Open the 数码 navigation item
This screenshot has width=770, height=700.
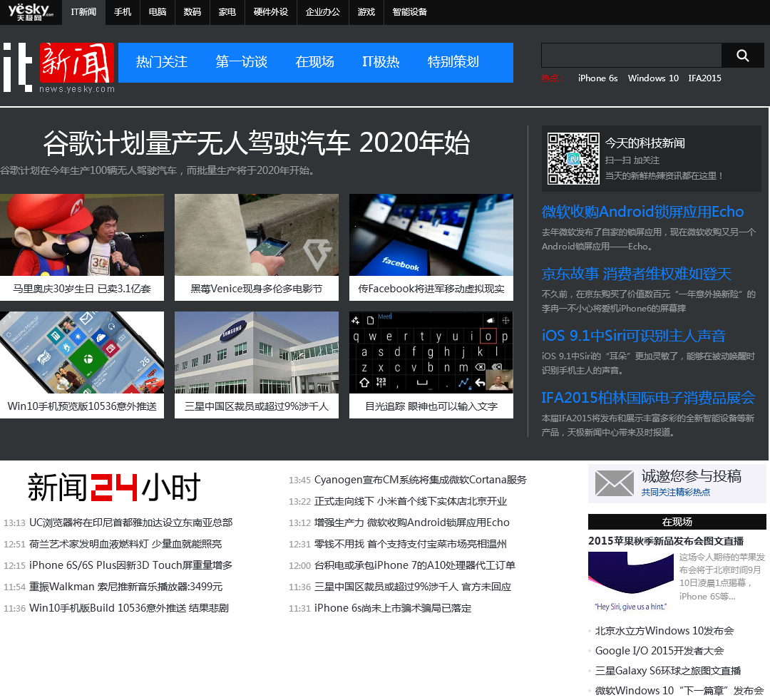coord(192,12)
